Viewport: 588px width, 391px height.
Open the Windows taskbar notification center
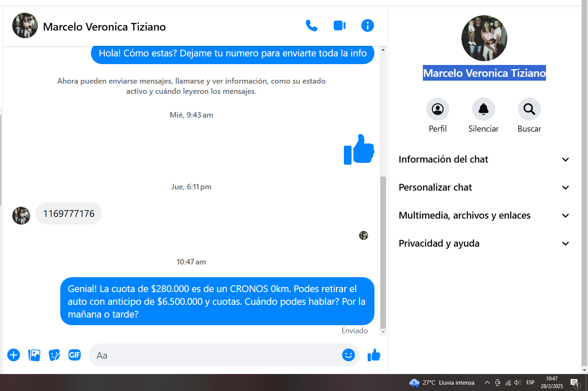click(x=575, y=383)
